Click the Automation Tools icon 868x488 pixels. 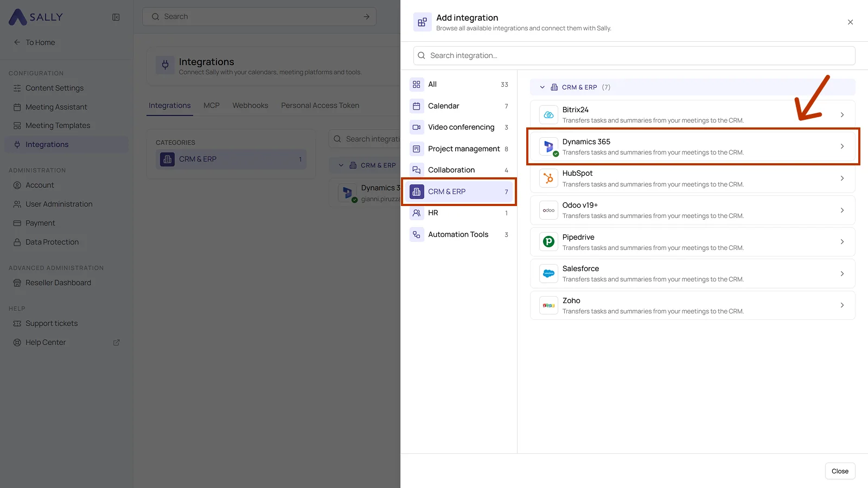click(417, 235)
